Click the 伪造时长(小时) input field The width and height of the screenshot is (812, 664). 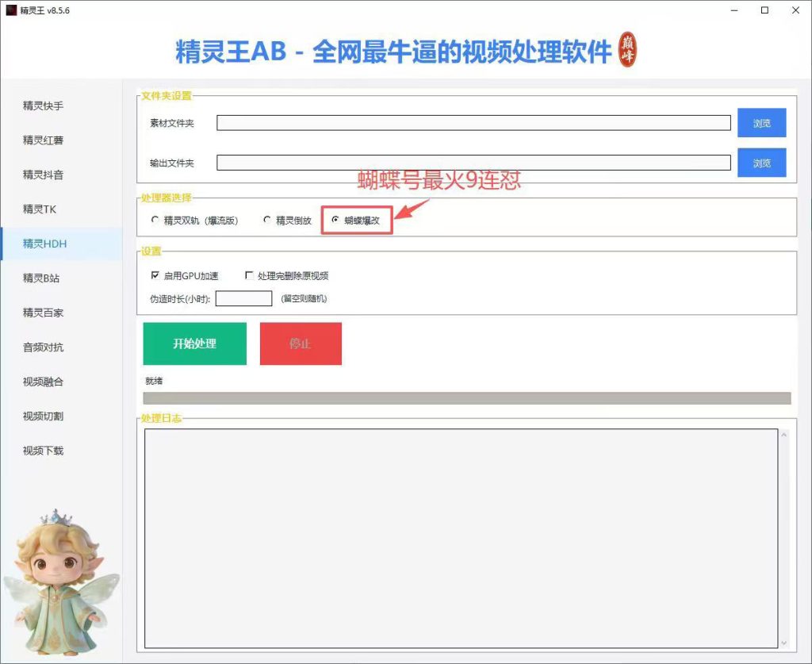244,298
